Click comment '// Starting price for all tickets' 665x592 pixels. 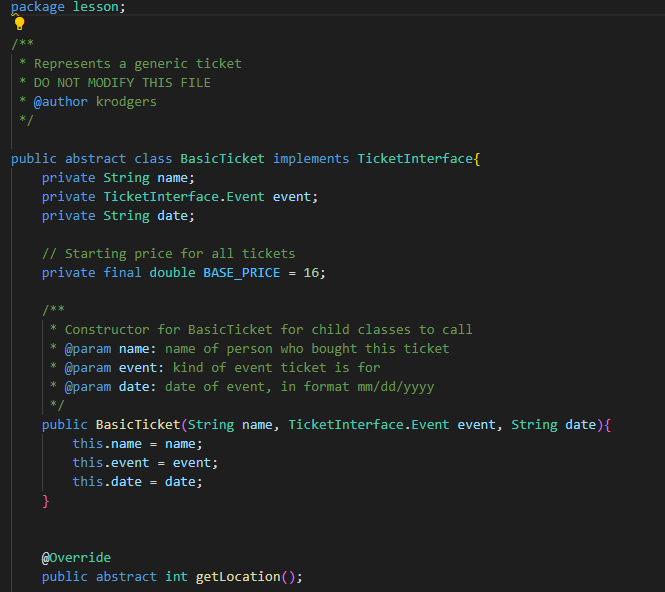click(x=168, y=254)
